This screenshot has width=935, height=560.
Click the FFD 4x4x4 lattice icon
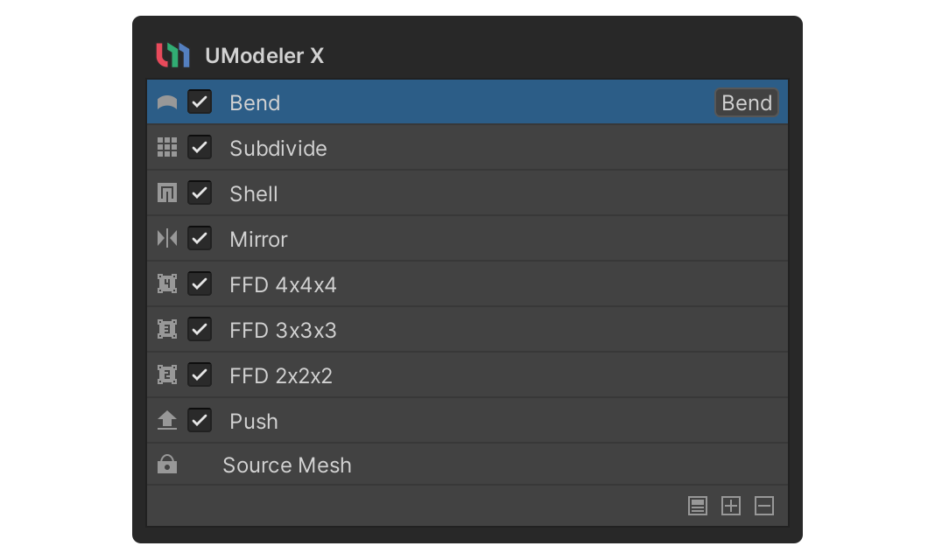pyautogui.click(x=166, y=284)
